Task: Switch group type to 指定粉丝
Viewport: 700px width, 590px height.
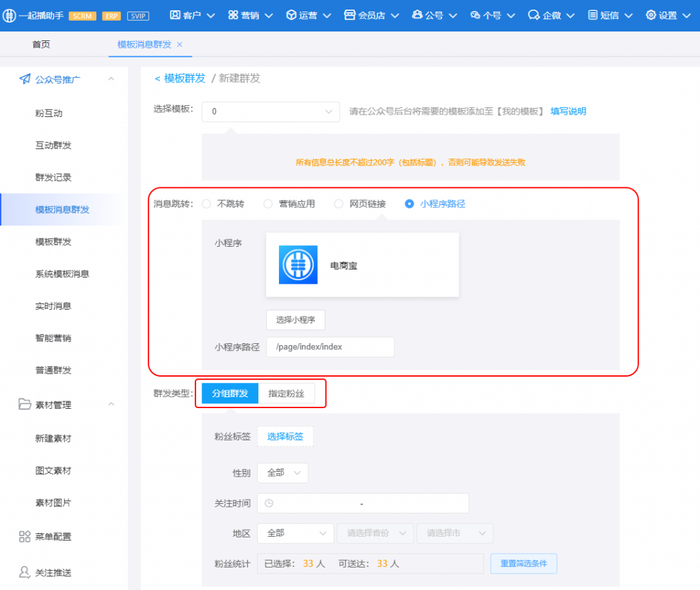Action: (x=286, y=394)
